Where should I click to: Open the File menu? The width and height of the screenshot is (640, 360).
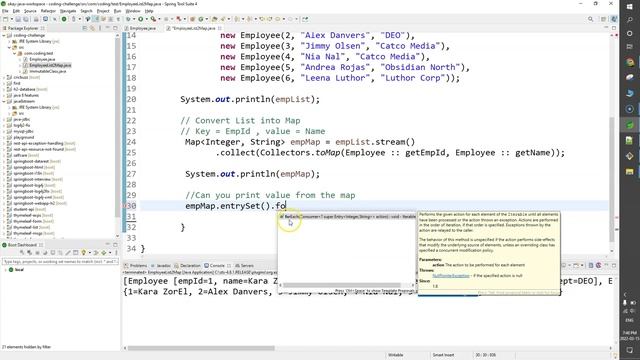[5, 11]
